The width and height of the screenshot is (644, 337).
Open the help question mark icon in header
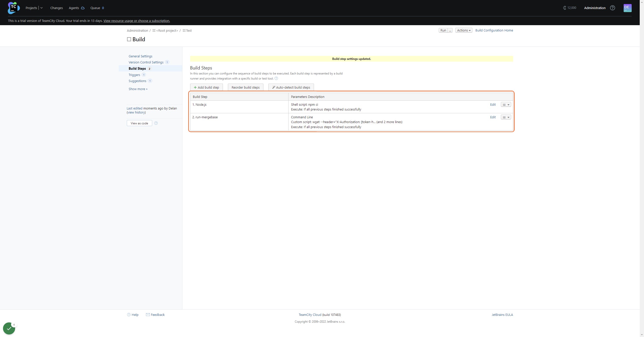[613, 8]
